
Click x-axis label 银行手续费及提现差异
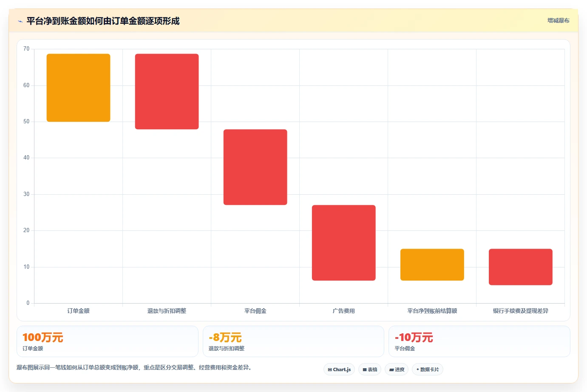coord(521,311)
